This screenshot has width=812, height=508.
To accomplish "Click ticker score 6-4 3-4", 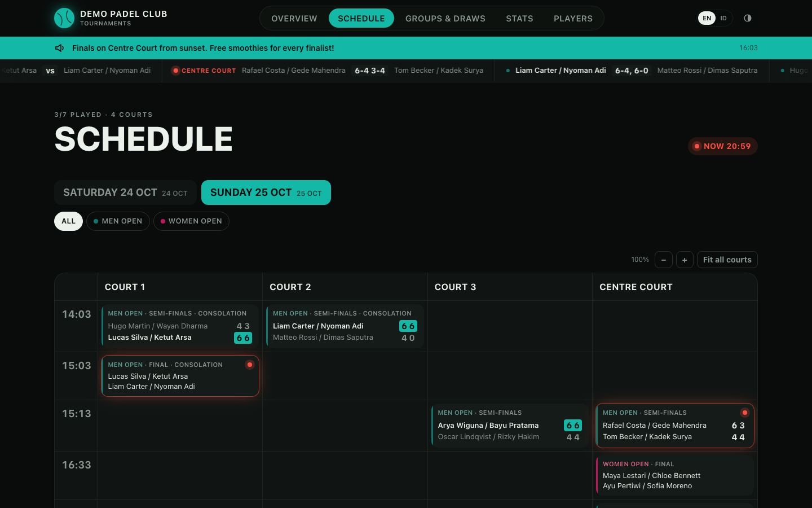I will [370, 71].
